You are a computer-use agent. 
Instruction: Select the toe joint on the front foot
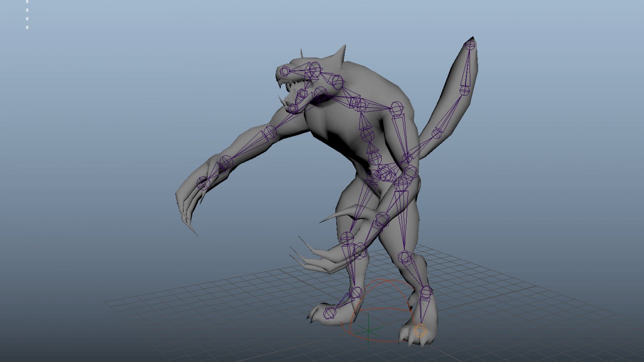pos(329,312)
